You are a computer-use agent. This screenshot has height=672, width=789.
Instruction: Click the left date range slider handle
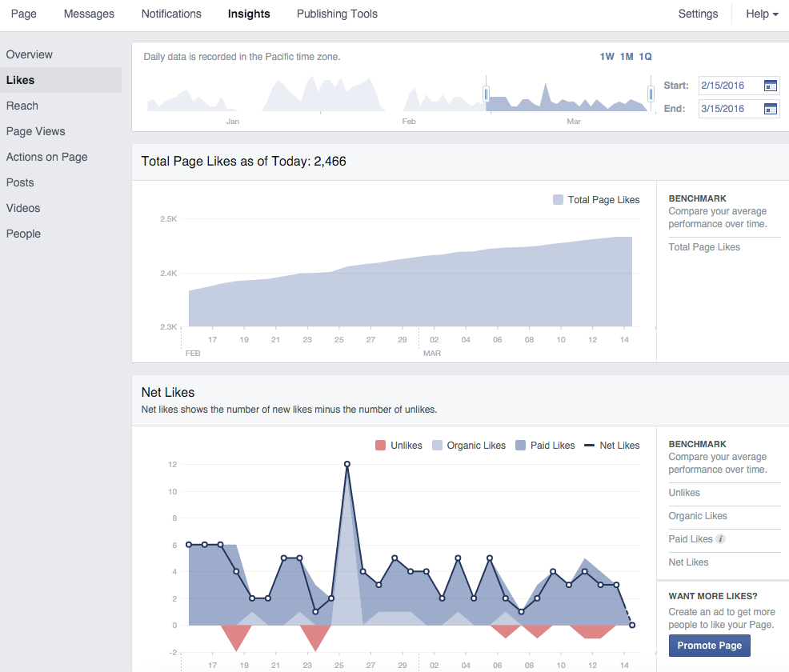[486, 94]
